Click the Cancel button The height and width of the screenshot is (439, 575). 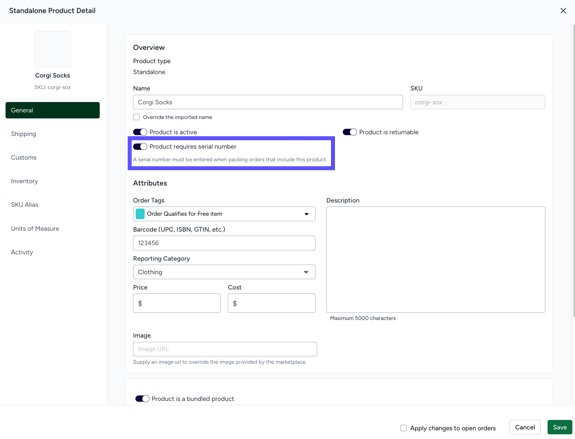525,427
